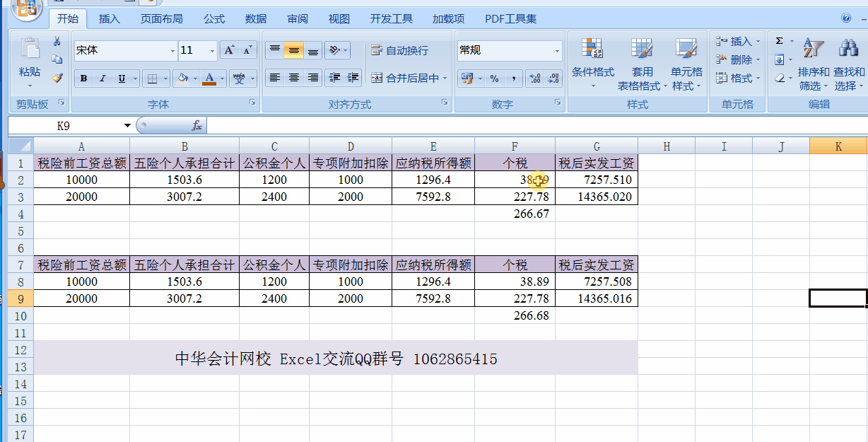Decrease decimal places icon
868x442 pixels.
[553, 78]
